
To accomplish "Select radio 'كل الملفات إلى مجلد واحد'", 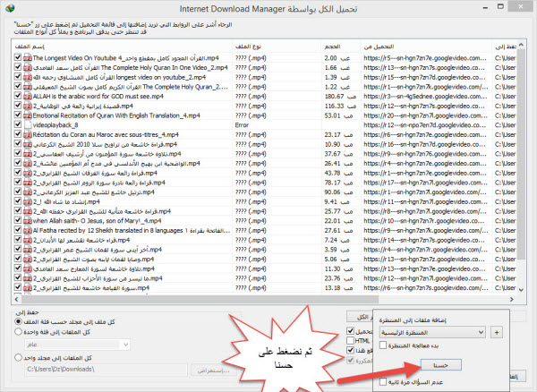I will click(x=18, y=358).
